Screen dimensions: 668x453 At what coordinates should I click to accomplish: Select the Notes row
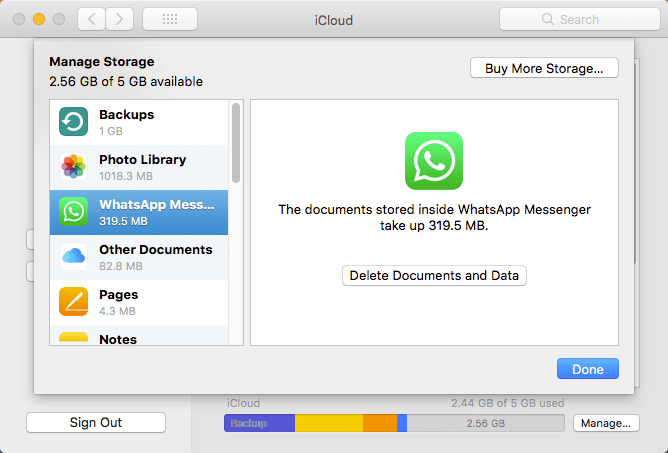point(139,335)
